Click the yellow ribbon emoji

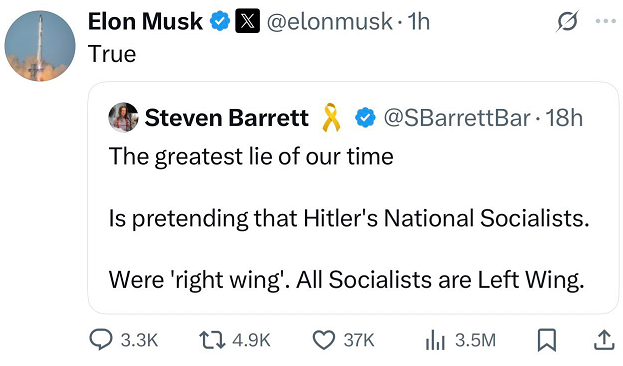(331, 117)
